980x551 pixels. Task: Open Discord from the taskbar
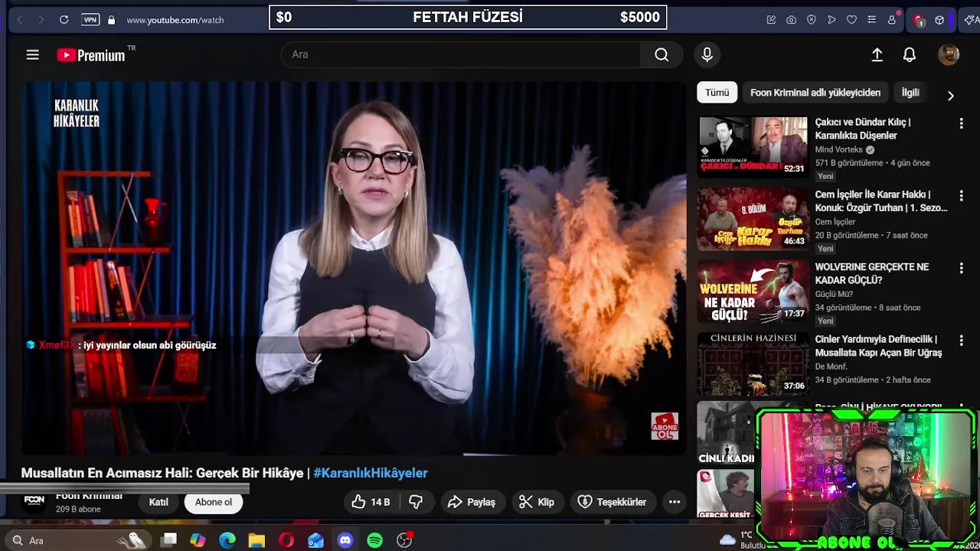pos(345,540)
